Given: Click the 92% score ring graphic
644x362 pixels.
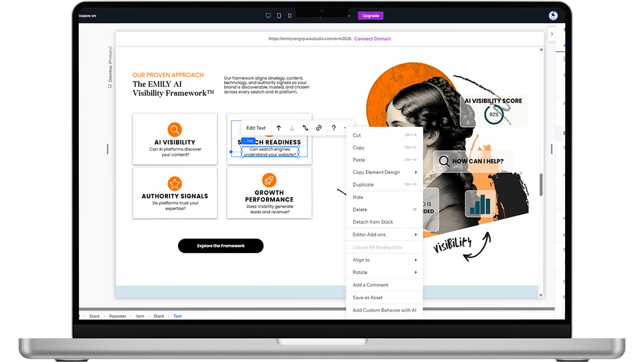Looking at the screenshot, I should coord(494,114).
